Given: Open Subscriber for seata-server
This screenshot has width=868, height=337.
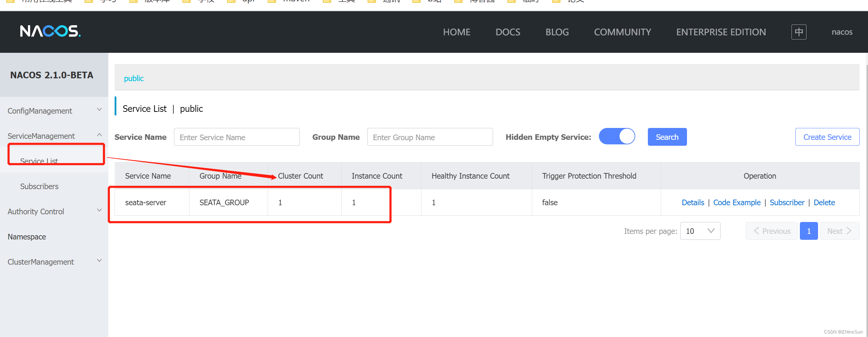Looking at the screenshot, I should [787, 202].
